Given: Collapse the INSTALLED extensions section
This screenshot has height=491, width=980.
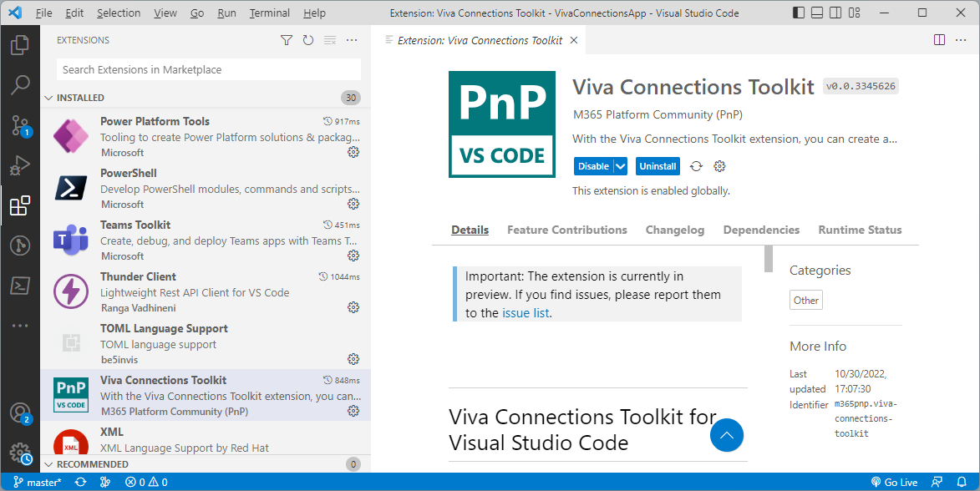Looking at the screenshot, I should [x=48, y=98].
